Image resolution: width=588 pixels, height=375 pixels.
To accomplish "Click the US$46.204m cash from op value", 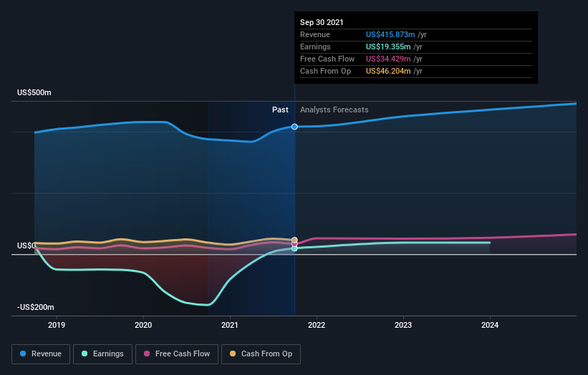I will click(388, 71).
